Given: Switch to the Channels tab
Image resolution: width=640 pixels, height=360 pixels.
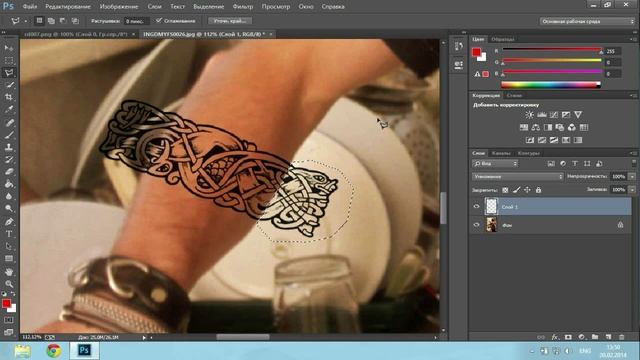Looking at the screenshot, I should point(501,153).
